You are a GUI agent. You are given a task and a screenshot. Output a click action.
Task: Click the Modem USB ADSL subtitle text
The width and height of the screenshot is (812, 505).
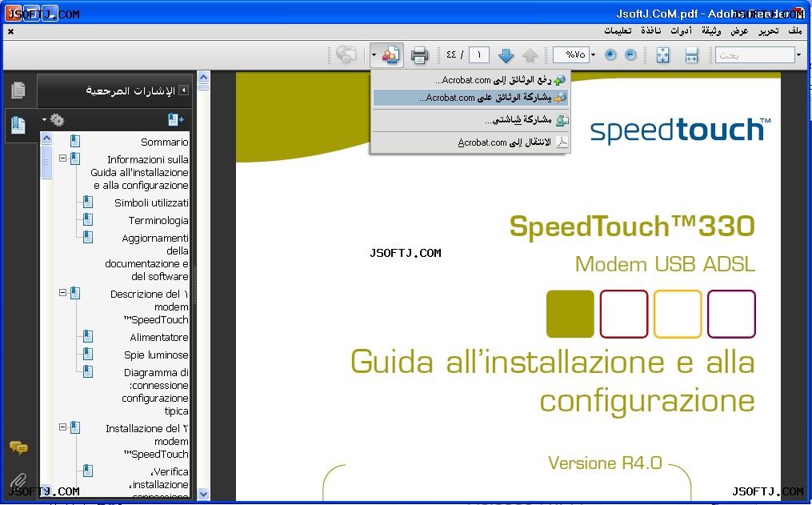coord(665,264)
